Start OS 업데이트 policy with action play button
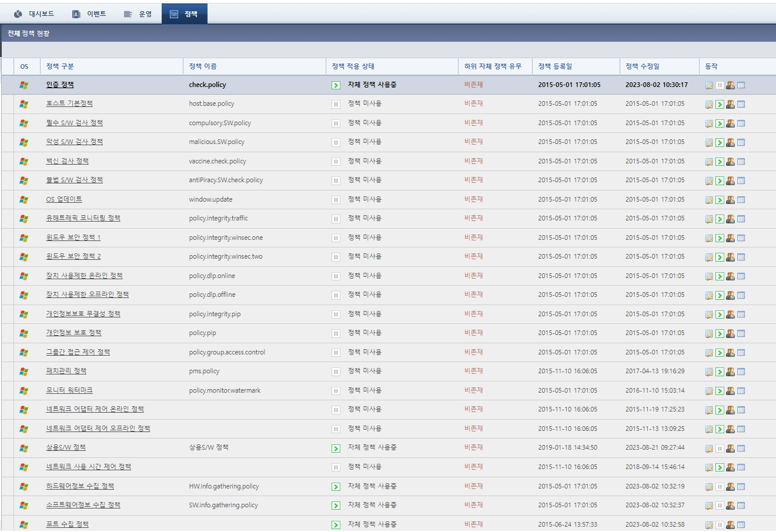This screenshot has width=776, height=532. [x=720, y=200]
